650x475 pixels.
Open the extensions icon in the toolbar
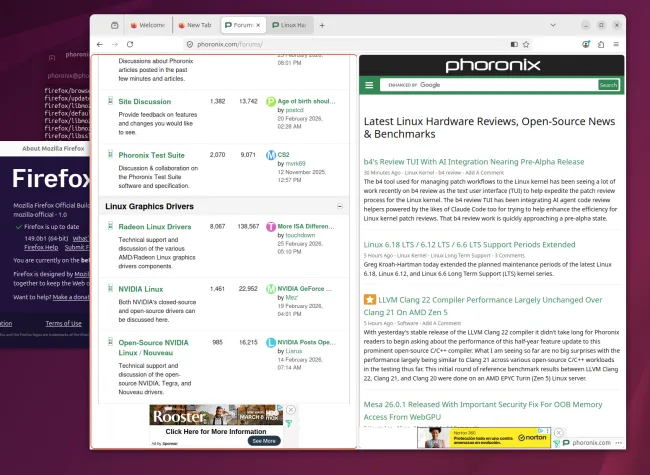601,44
